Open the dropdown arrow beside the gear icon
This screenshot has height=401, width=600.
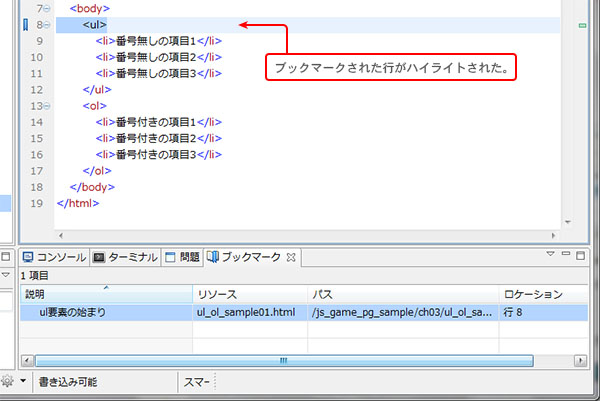tap(23, 381)
